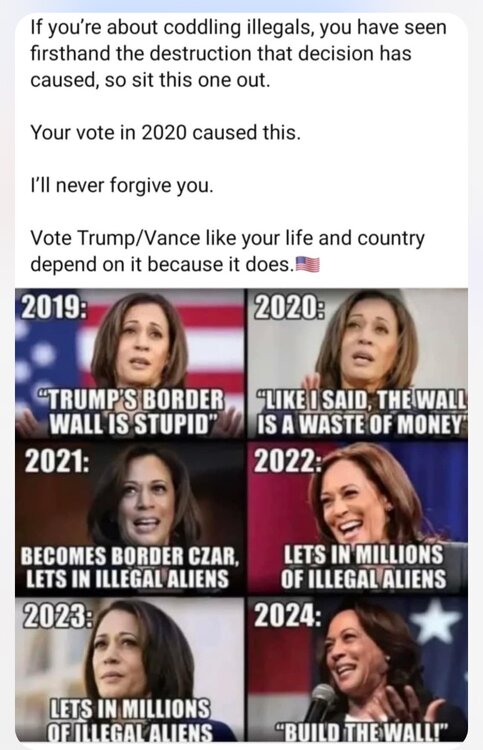Open the photo in the 2019 panel
The width and height of the screenshot is (483, 750).
click(x=130, y=363)
